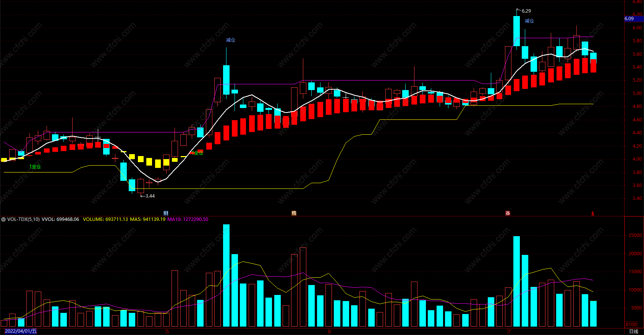Viewport: 644px width, 335px height.
Task: Expand the VOL-TDX indicator dropdown arrow
Action: pyautogui.click(x=3, y=219)
